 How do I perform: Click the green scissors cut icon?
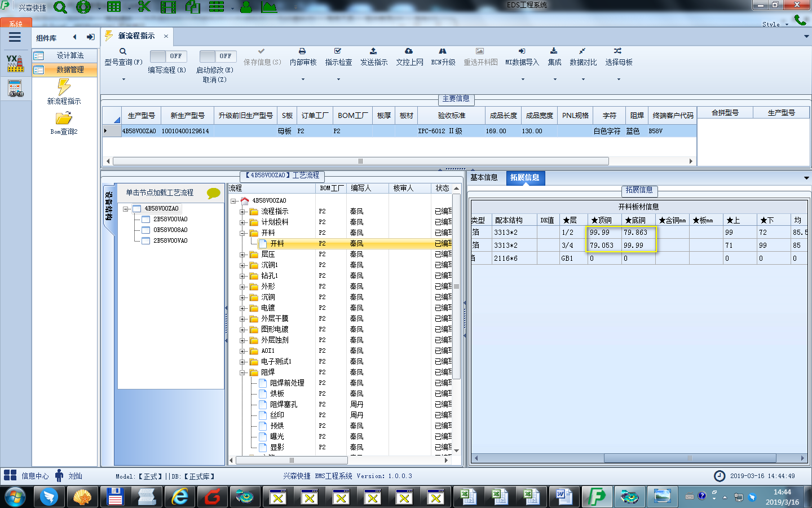point(144,7)
